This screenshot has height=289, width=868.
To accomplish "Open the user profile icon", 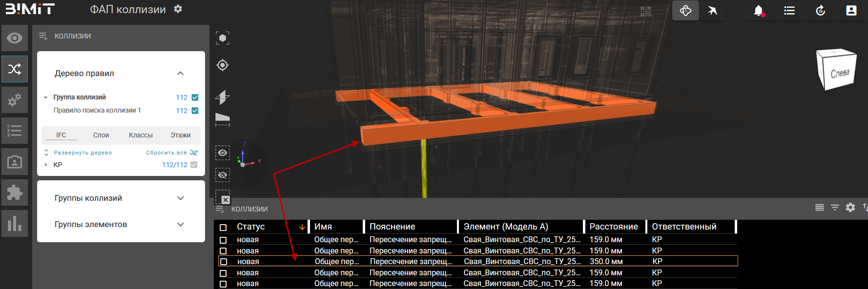I will tap(851, 11).
